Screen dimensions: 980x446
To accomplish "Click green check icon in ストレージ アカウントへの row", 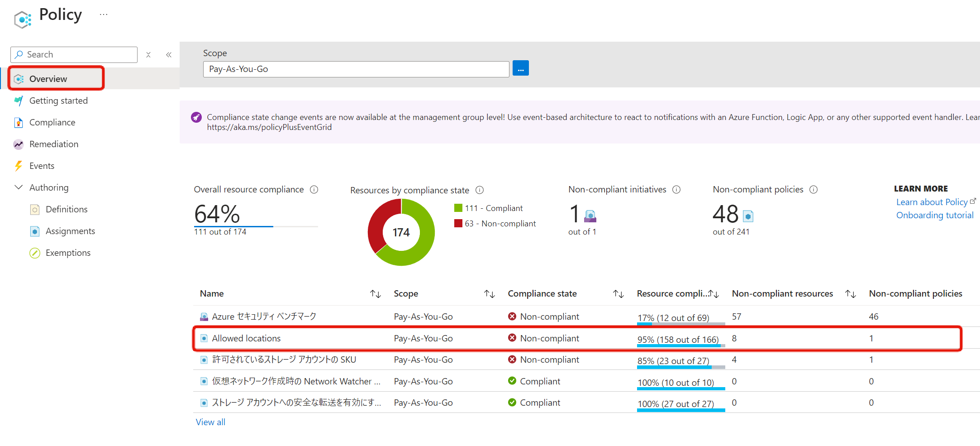I will (512, 402).
